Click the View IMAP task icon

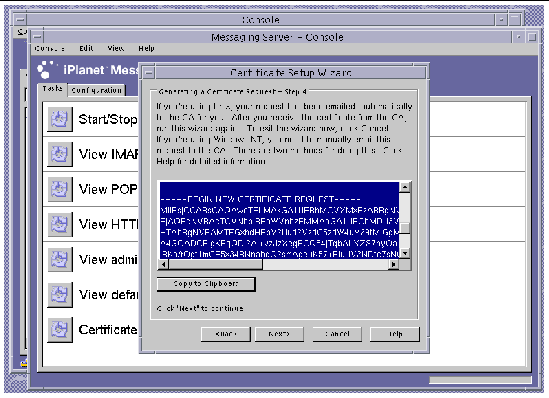60,154
